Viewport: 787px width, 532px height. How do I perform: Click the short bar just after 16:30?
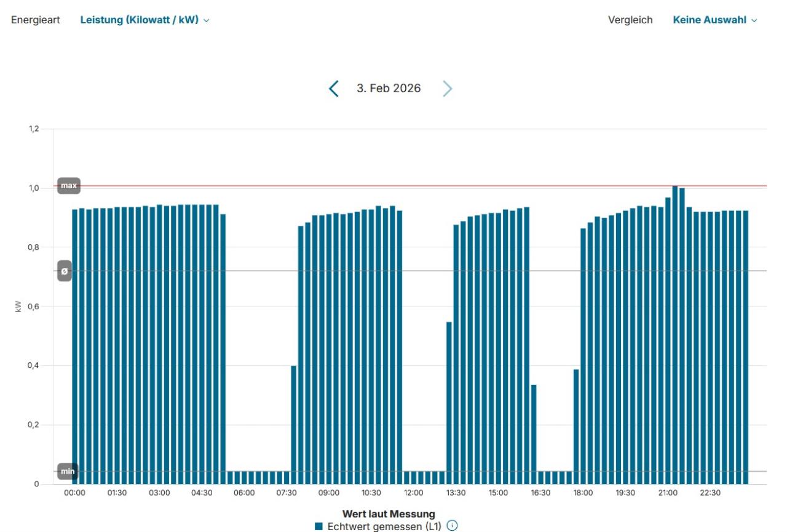(534, 434)
